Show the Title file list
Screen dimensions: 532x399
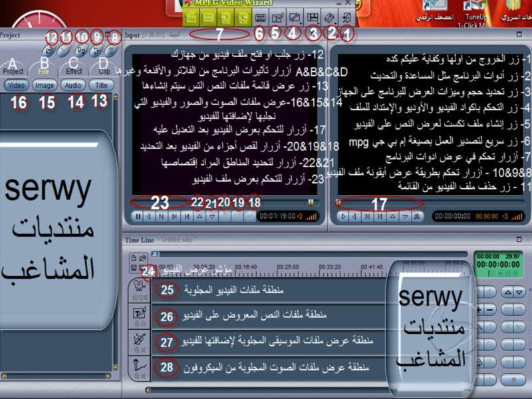[101, 85]
